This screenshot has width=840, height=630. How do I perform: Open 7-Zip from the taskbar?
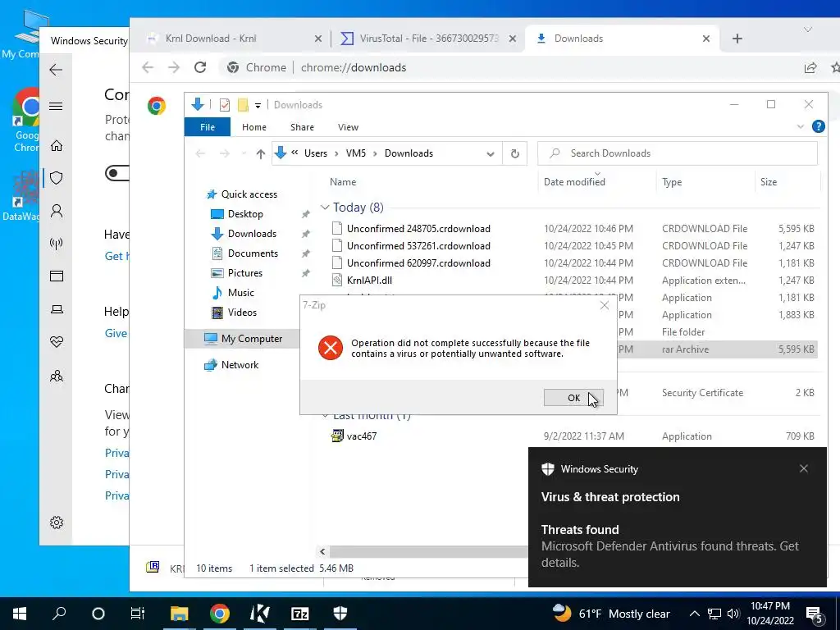300,614
